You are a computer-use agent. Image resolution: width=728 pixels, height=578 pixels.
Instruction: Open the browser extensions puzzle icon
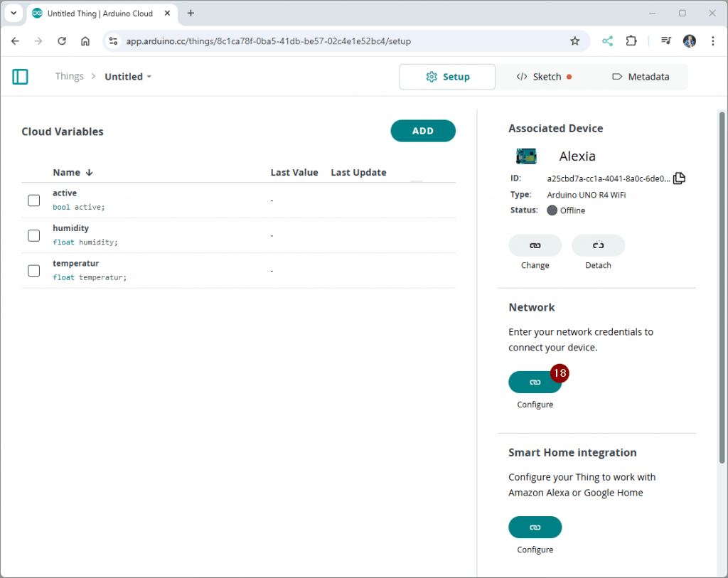[x=631, y=41]
